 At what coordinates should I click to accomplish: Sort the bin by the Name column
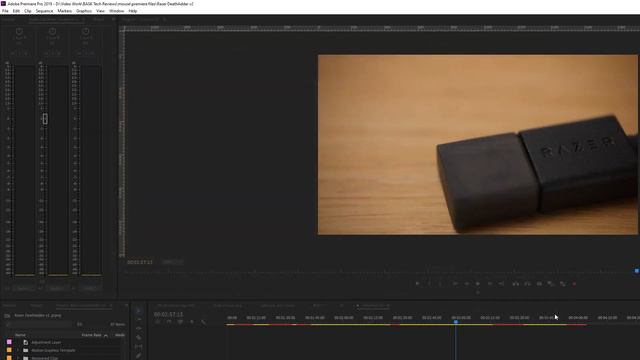pos(20,335)
